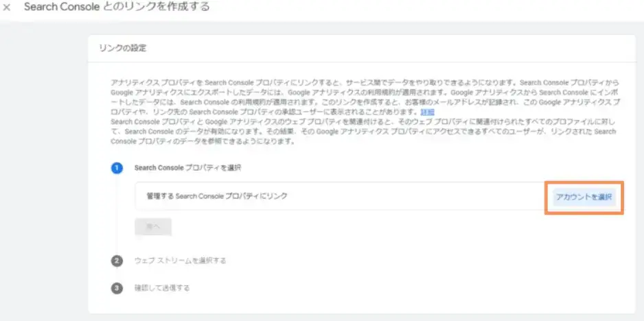Open the 詳細 link in the description
The width and height of the screenshot is (644, 321).
428,112
